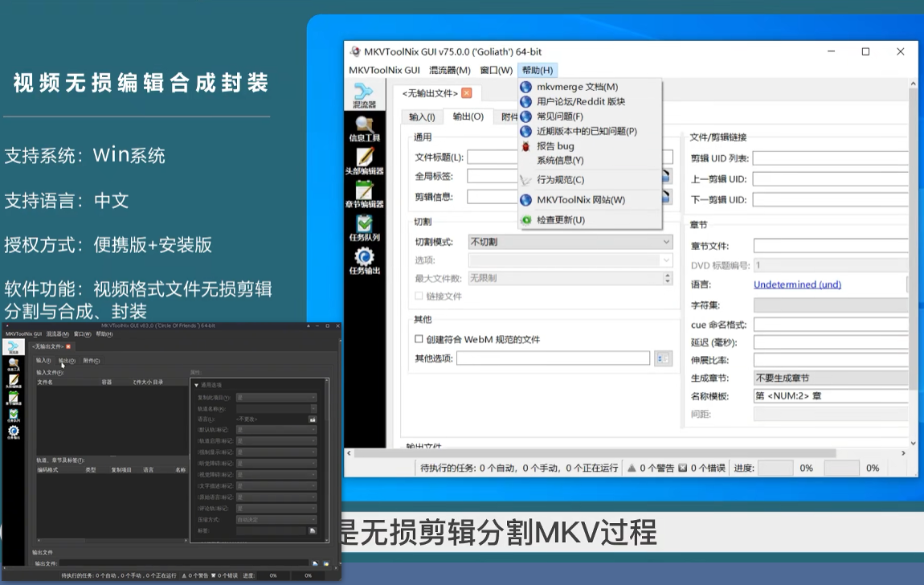Open the MKVToolNix GUI menu in the light window
This screenshot has height=585, width=924.
point(384,70)
